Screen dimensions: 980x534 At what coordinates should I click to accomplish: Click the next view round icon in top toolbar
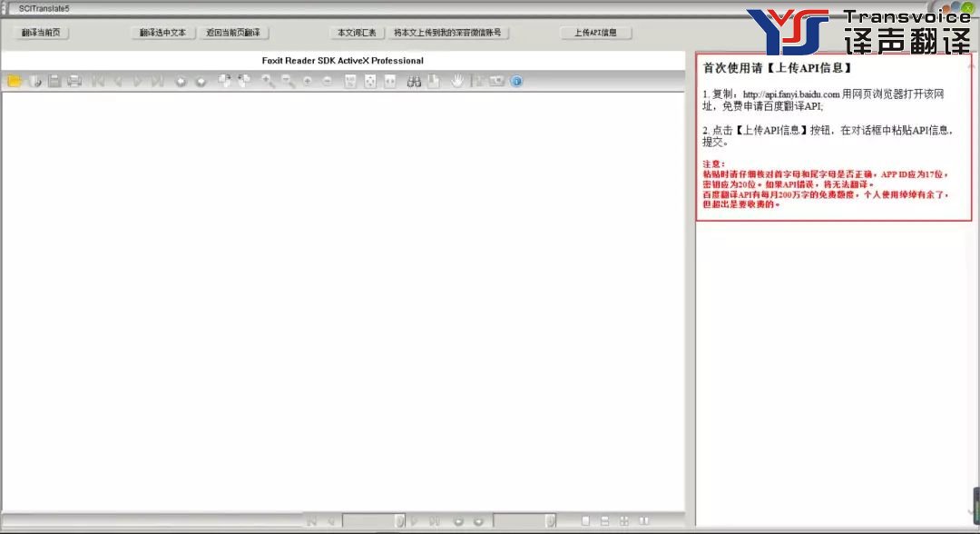click(x=201, y=82)
